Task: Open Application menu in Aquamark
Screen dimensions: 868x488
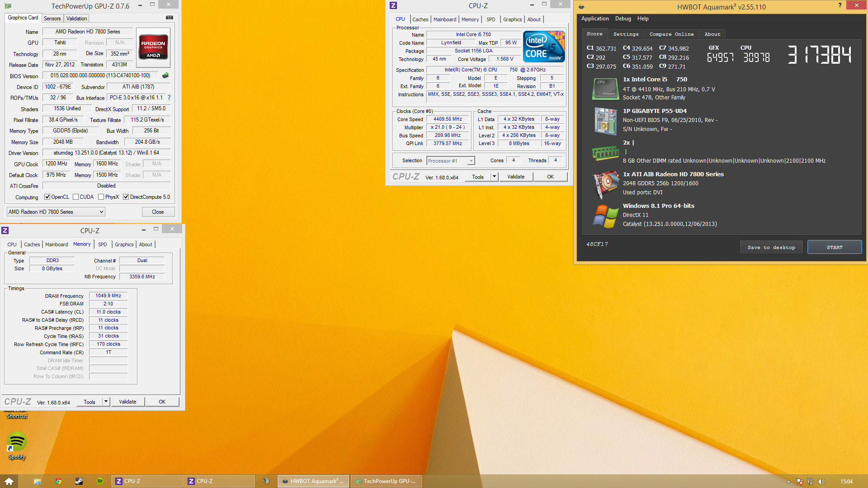Action: tap(595, 19)
